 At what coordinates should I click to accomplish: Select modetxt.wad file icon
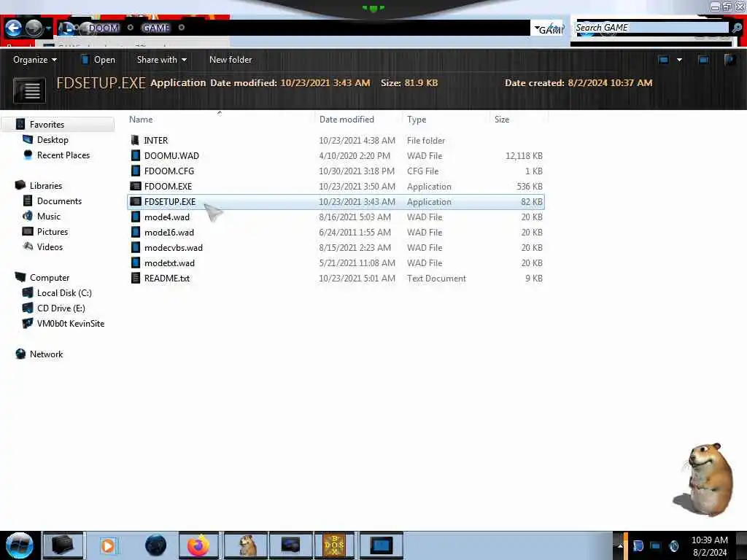point(136,262)
